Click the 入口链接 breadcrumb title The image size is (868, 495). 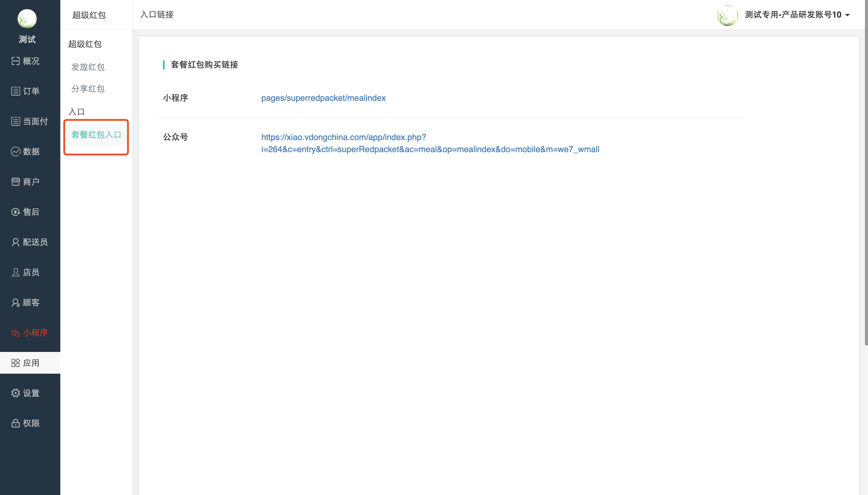coord(157,14)
